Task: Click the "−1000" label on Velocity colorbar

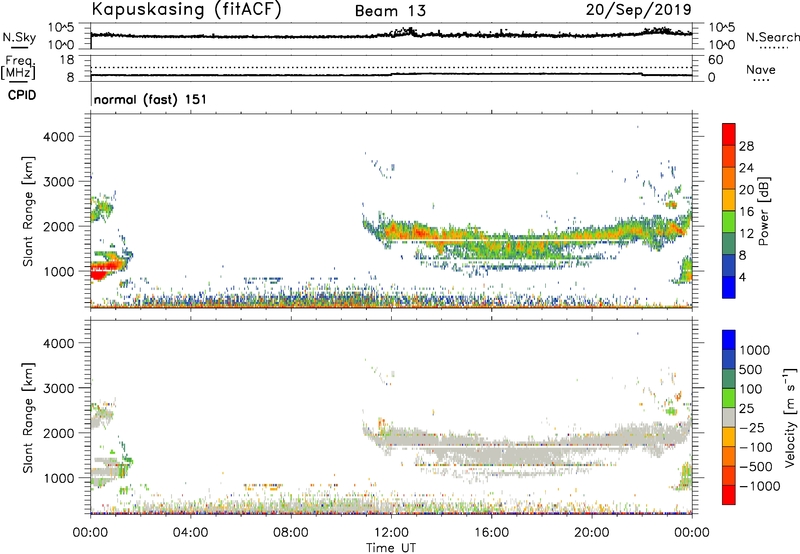Action: point(760,486)
